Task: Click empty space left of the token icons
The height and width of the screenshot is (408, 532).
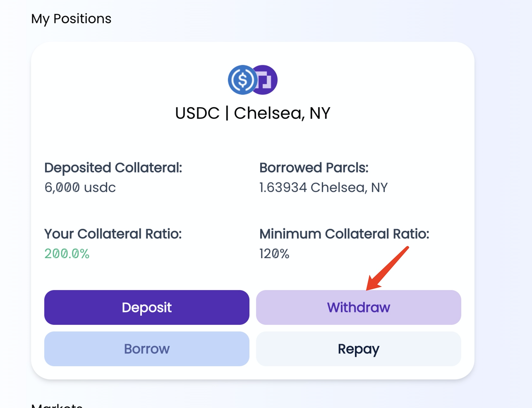Action: [x=137, y=80]
